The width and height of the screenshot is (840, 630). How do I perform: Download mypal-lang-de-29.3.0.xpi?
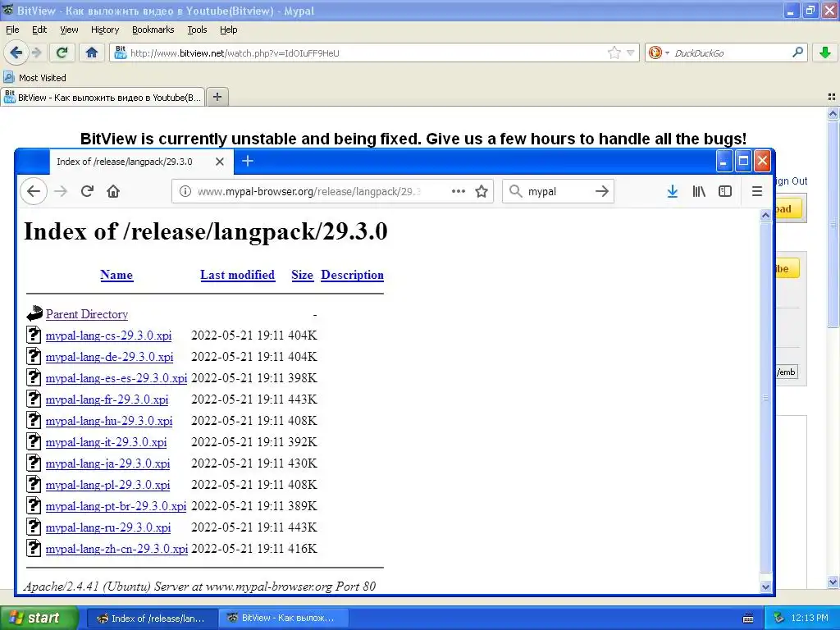coord(109,357)
